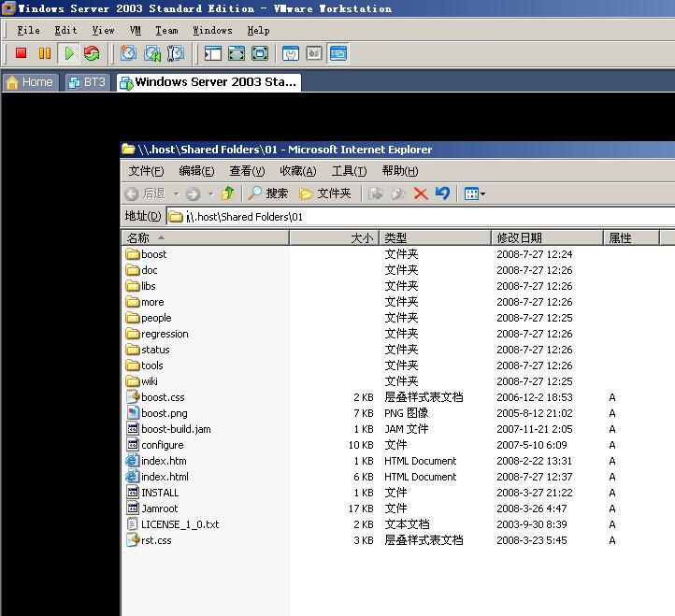The width and height of the screenshot is (675, 616).
Task: Click Explorer Back arrow button
Action: point(132,194)
